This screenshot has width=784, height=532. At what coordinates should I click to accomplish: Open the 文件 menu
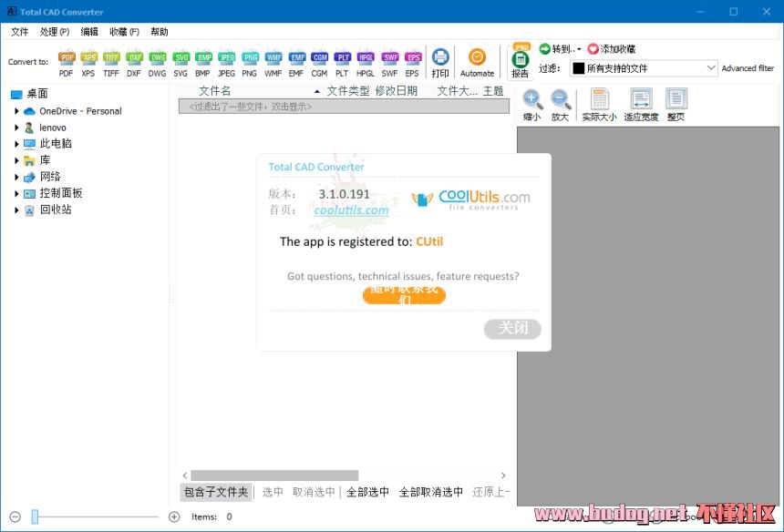(19, 32)
